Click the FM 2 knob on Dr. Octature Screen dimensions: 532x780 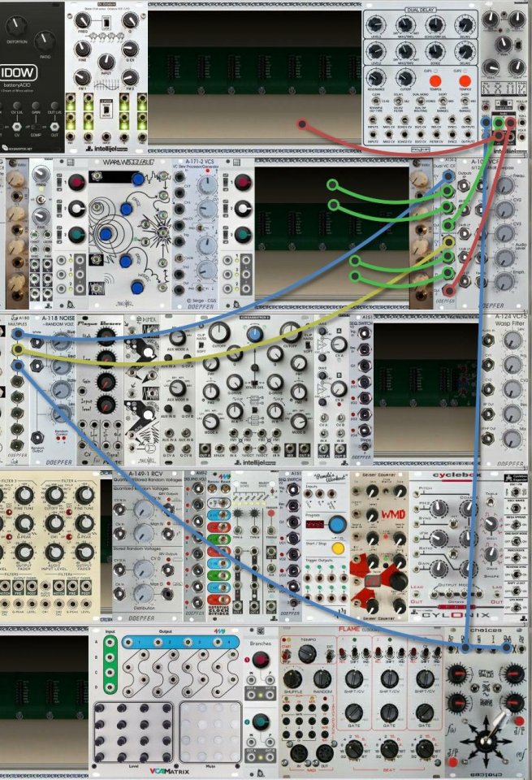click(x=130, y=78)
